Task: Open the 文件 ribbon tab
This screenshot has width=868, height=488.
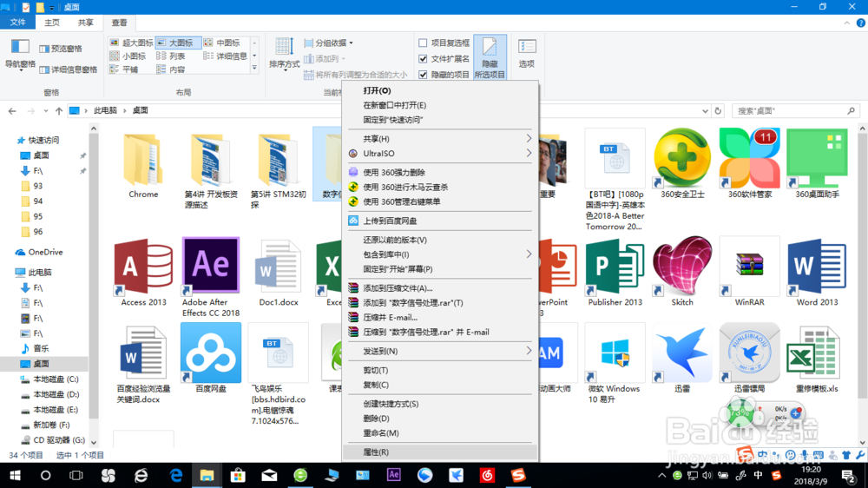Action: click(17, 23)
